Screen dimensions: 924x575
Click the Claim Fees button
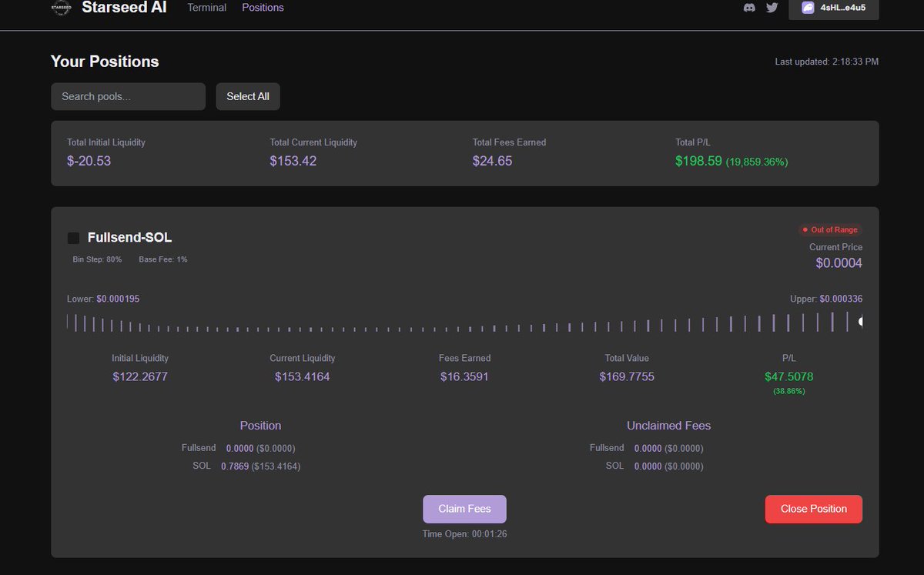pyautogui.click(x=464, y=509)
